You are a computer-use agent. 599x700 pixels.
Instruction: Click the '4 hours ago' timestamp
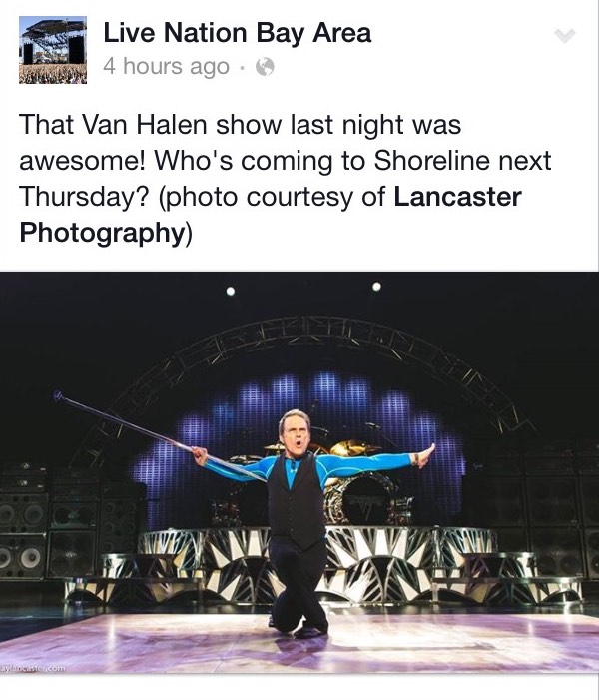pos(166,67)
